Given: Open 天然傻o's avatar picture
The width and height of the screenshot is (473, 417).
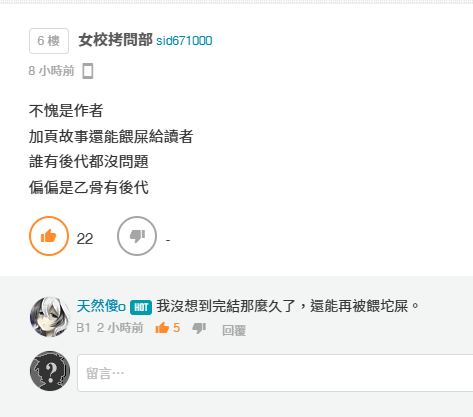Looking at the screenshot, I should 50,317.
